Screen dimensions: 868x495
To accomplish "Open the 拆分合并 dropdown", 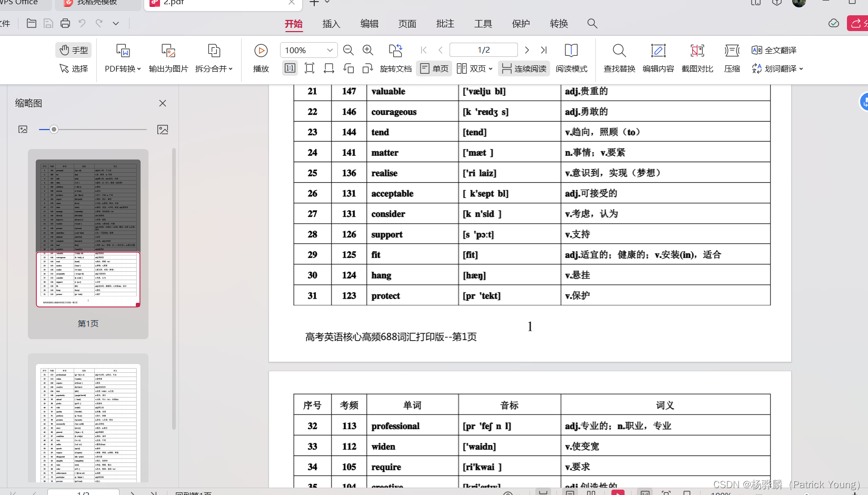I will point(214,58).
